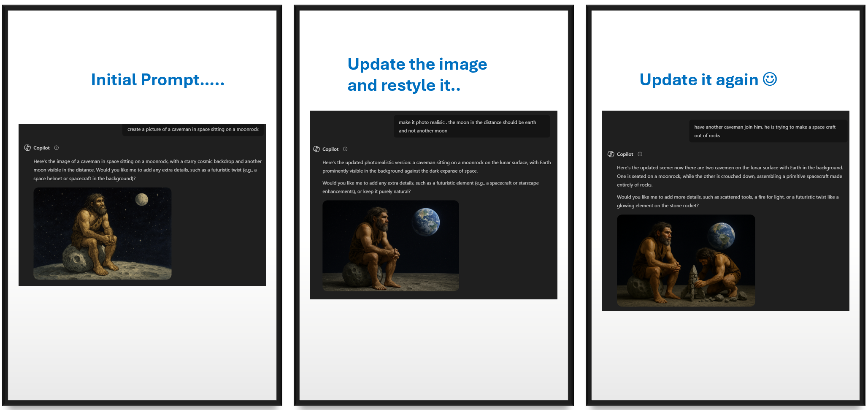This screenshot has height=410, width=868.
Task: Select the 'make it photo realisic' prompt bubble
Action: [471, 126]
